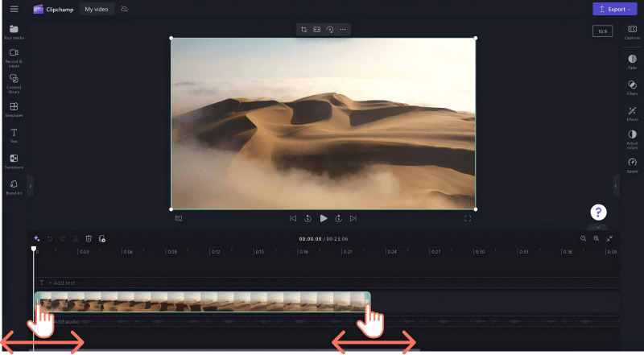The image size is (644, 355).
Task: Click the 0:12 mark on timeline ruler
Action: coord(216,252)
